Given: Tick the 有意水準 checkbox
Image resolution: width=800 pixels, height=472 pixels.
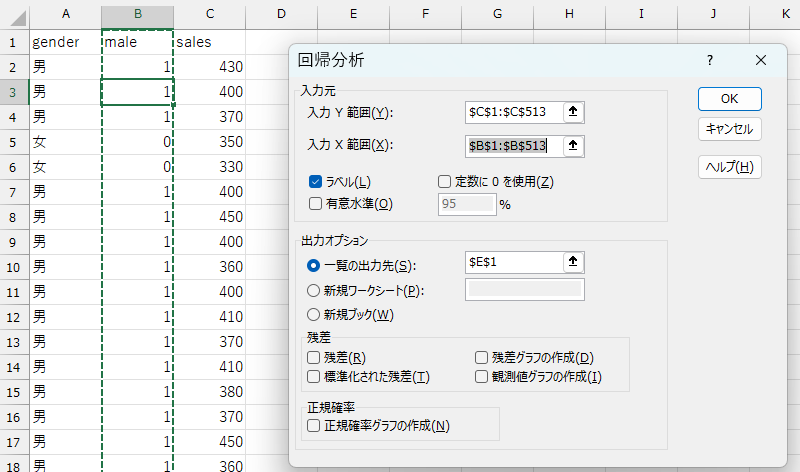Looking at the screenshot, I should [316, 204].
